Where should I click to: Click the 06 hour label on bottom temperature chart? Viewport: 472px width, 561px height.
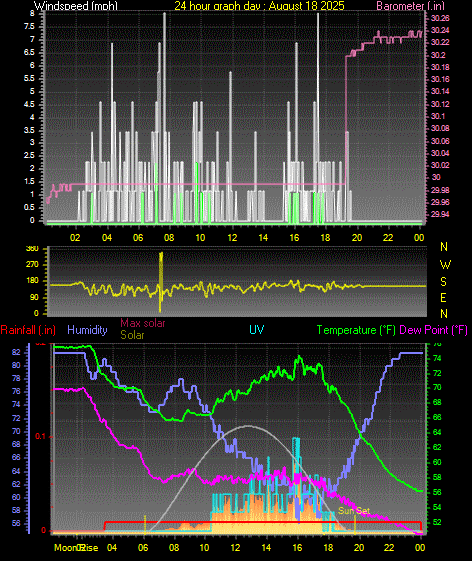pyautogui.click(x=143, y=548)
